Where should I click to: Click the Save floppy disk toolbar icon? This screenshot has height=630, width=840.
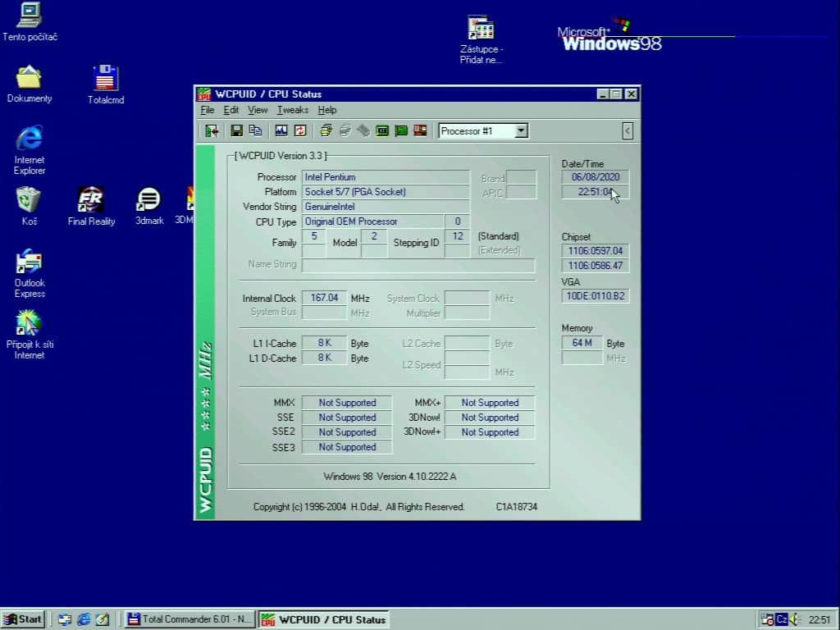point(236,130)
